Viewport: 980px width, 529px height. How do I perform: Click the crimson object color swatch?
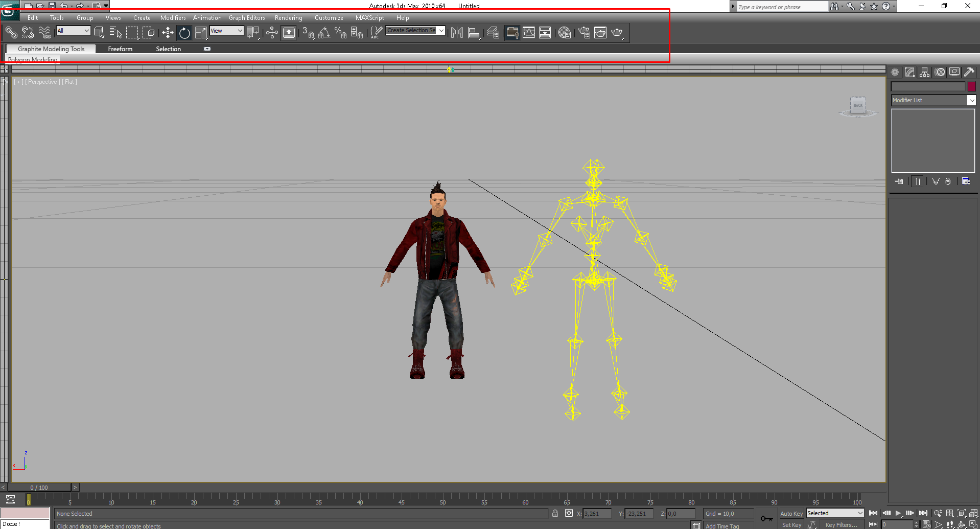971,86
